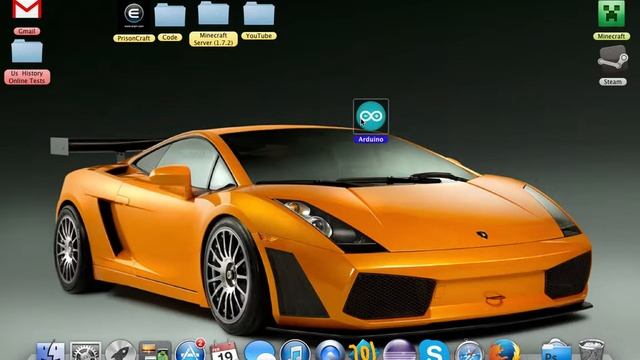Open the Trash in dock
640x360 pixels.
pos(591,350)
